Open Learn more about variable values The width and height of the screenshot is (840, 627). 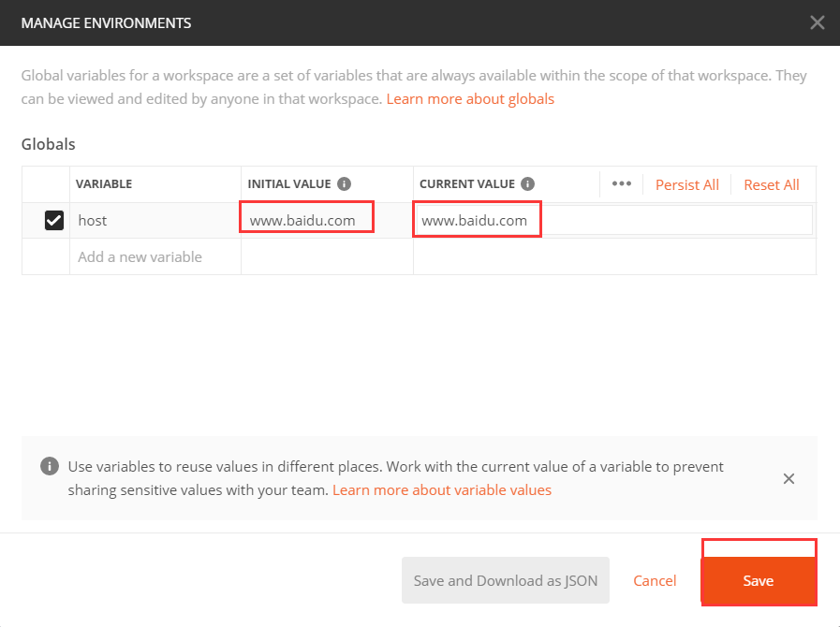pyautogui.click(x=442, y=489)
